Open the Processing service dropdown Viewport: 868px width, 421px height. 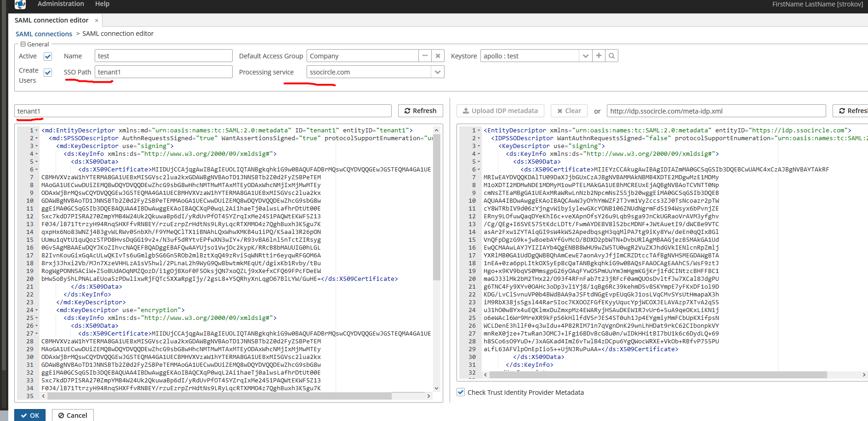438,72
